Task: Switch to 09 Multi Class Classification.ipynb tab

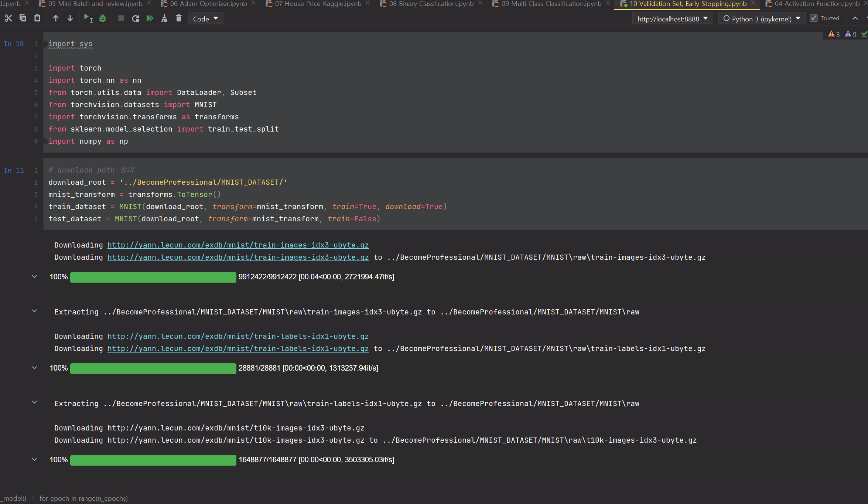Action: click(x=551, y=4)
